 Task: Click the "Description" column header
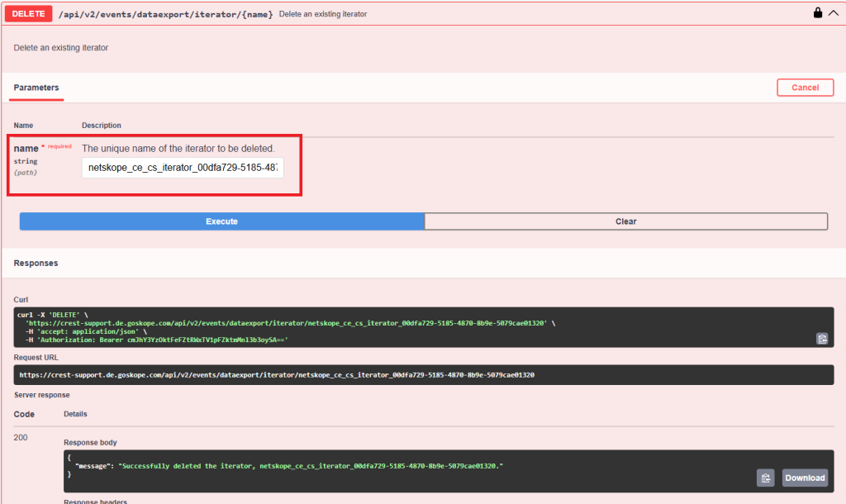tap(102, 126)
